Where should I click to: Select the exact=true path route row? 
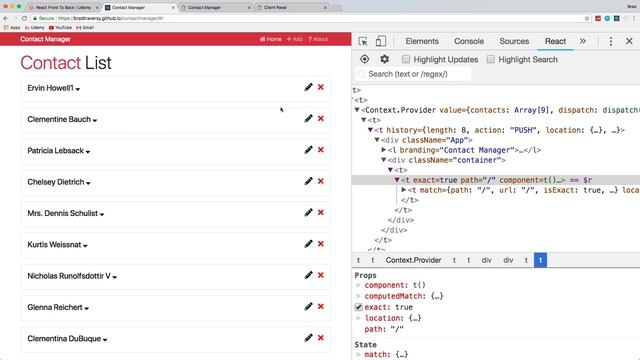[x=496, y=180]
